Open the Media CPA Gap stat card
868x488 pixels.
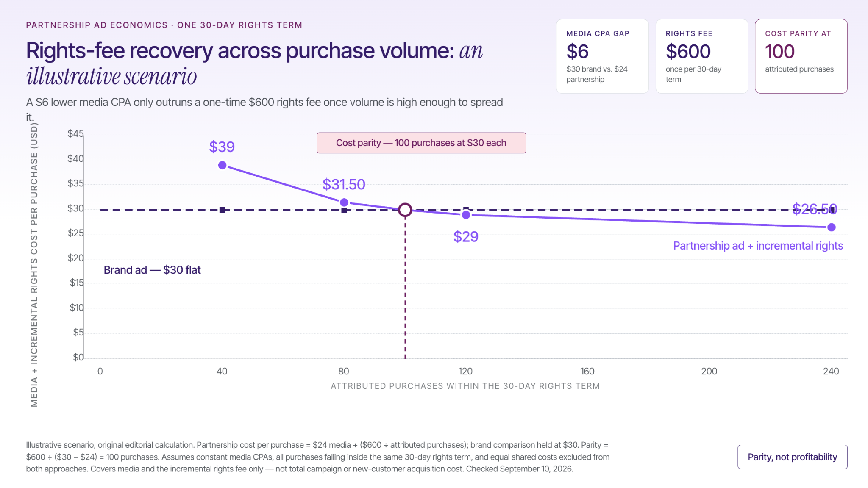click(x=602, y=56)
